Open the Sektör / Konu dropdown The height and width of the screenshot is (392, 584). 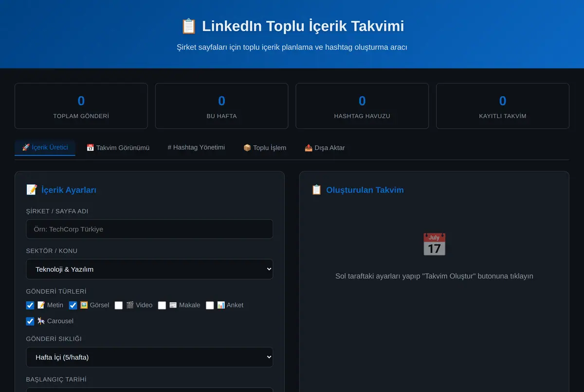[149, 269]
